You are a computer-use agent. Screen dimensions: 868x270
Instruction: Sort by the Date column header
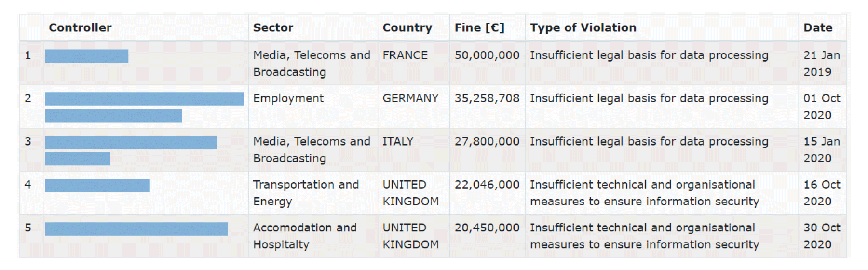817,27
